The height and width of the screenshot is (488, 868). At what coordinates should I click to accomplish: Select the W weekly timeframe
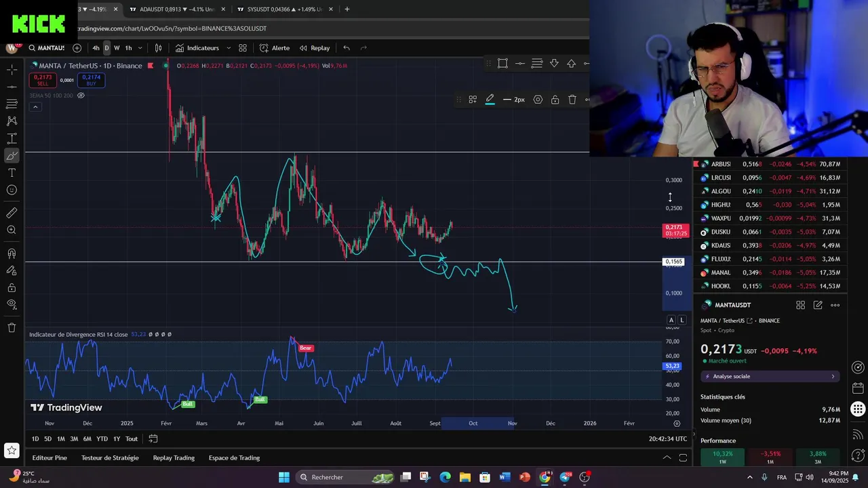[x=117, y=48]
